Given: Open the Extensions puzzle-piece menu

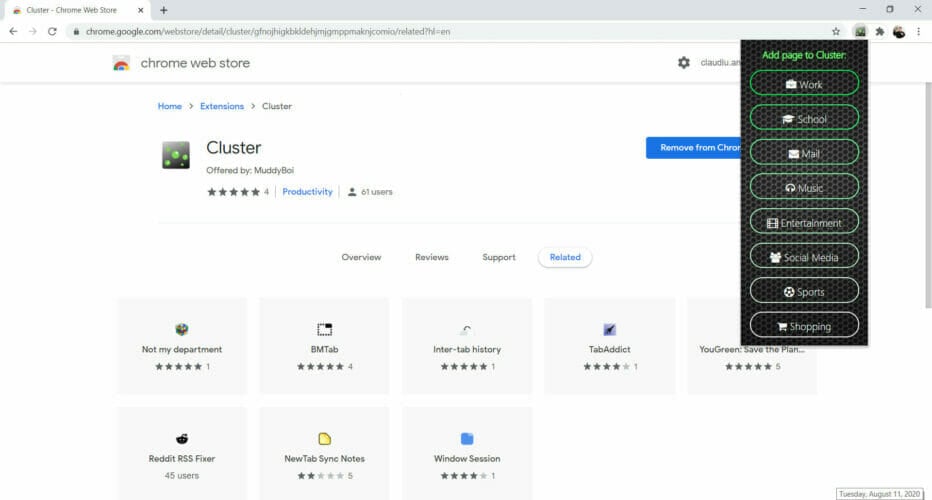Looking at the screenshot, I should (x=880, y=32).
